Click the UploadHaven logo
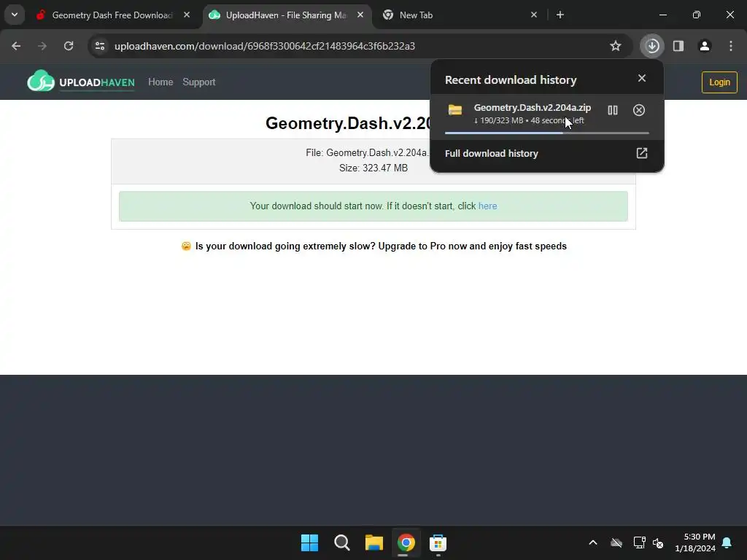 (81, 81)
